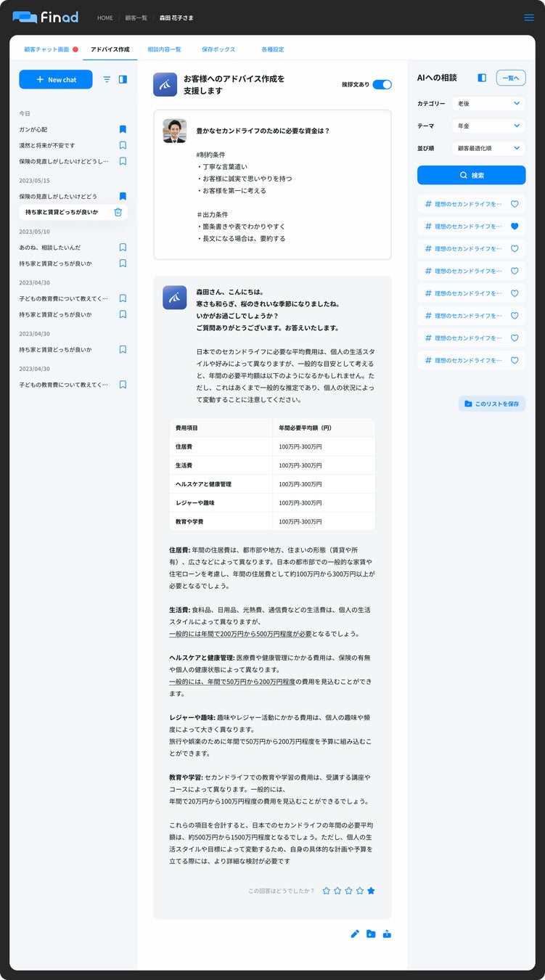
Task: Click the pencil edit icon below the answer
Action: tap(355, 934)
